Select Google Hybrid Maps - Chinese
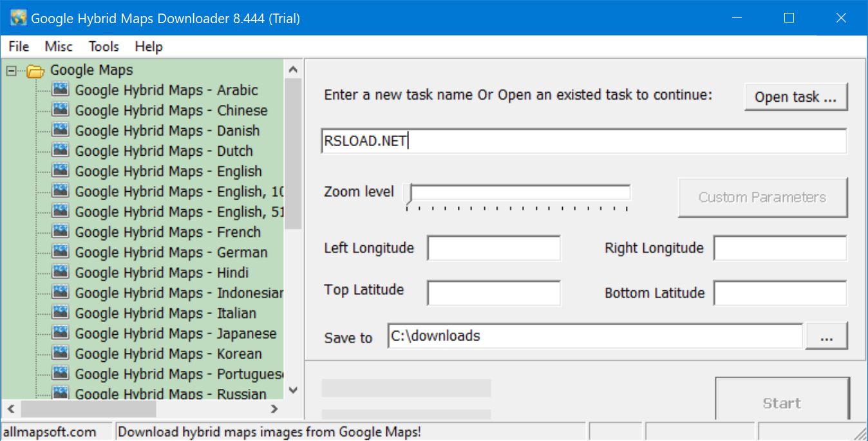This screenshot has height=441, width=868. [171, 110]
